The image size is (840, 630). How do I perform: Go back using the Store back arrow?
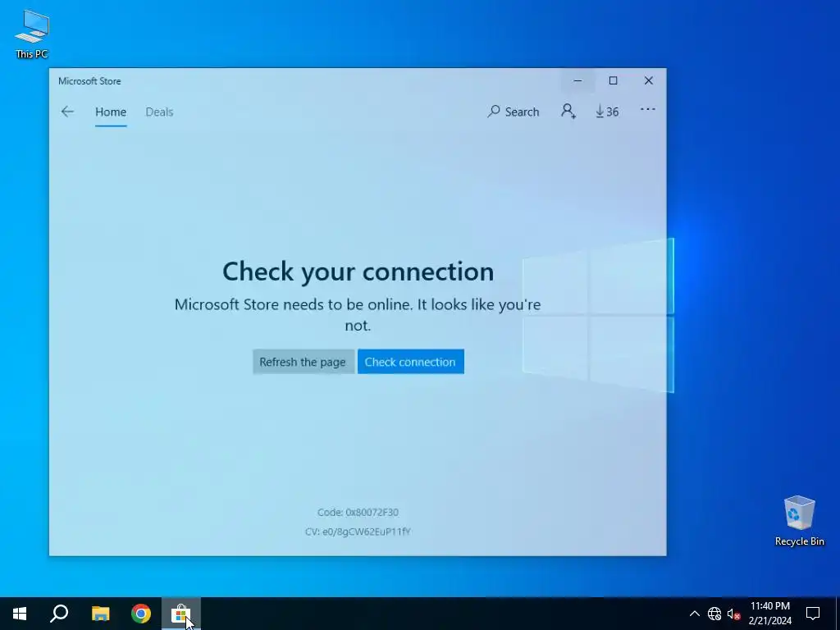pyautogui.click(x=67, y=112)
